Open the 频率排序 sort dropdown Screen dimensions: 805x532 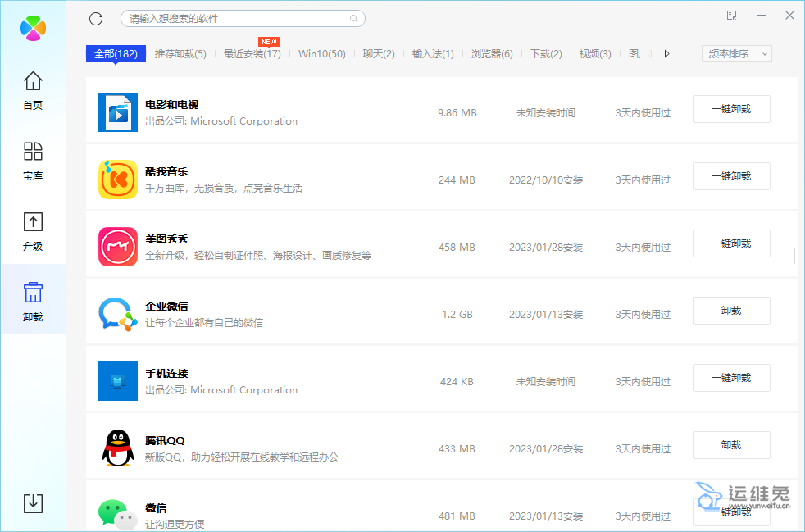(x=729, y=54)
